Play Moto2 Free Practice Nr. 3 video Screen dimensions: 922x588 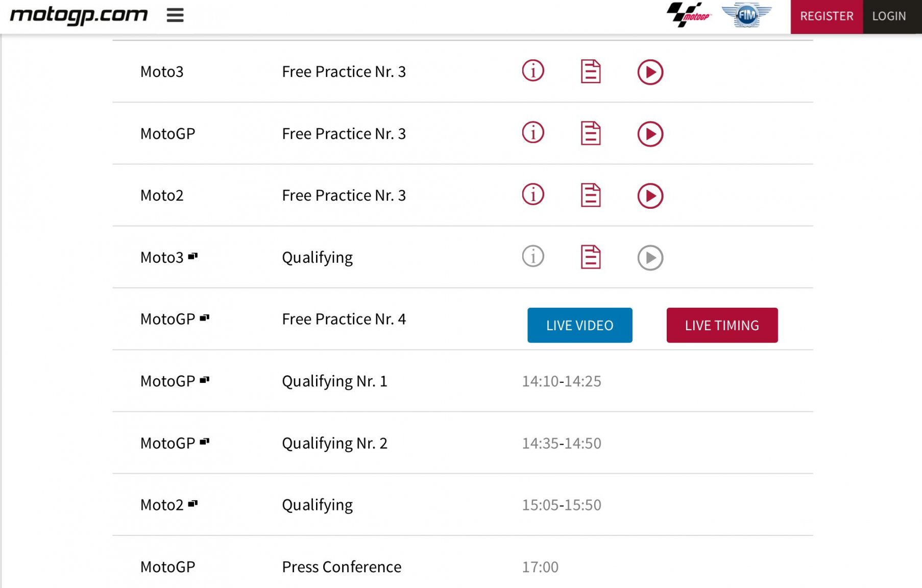(x=650, y=195)
